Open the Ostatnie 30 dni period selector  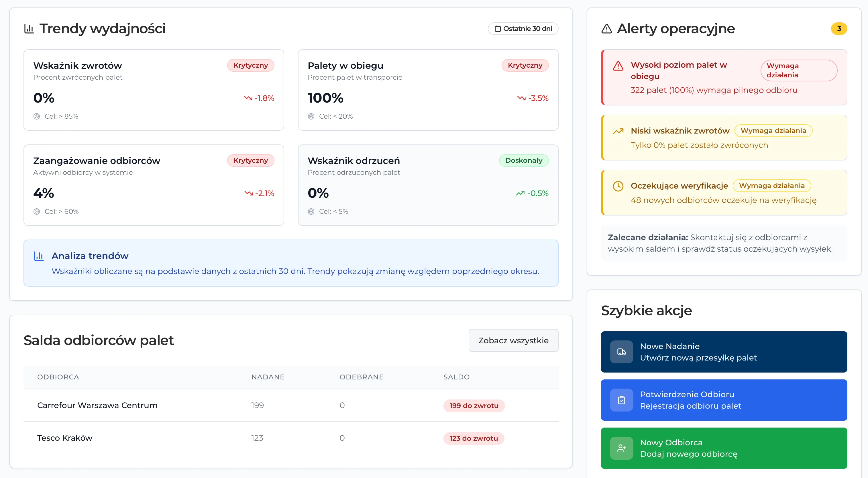(x=523, y=29)
